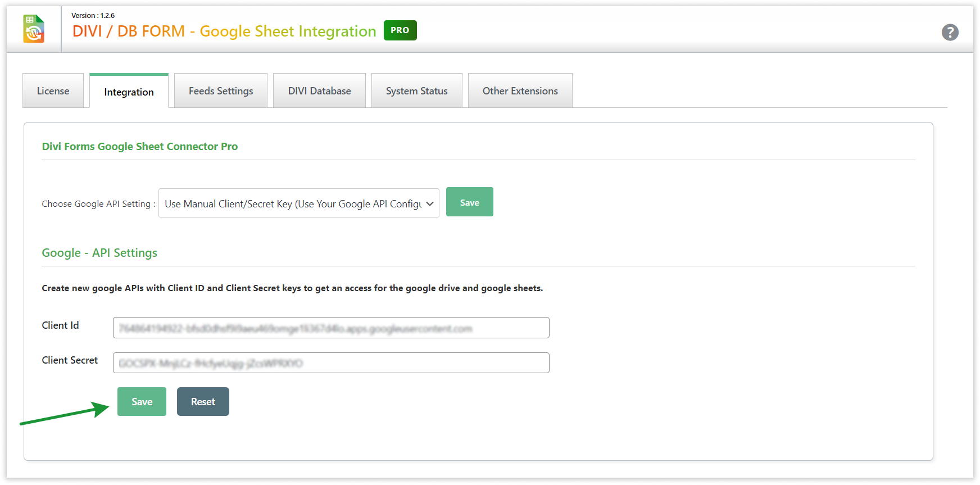Screen dimensions: 980x485
Task: Select the Integration tab
Action: [x=129, y=92]
